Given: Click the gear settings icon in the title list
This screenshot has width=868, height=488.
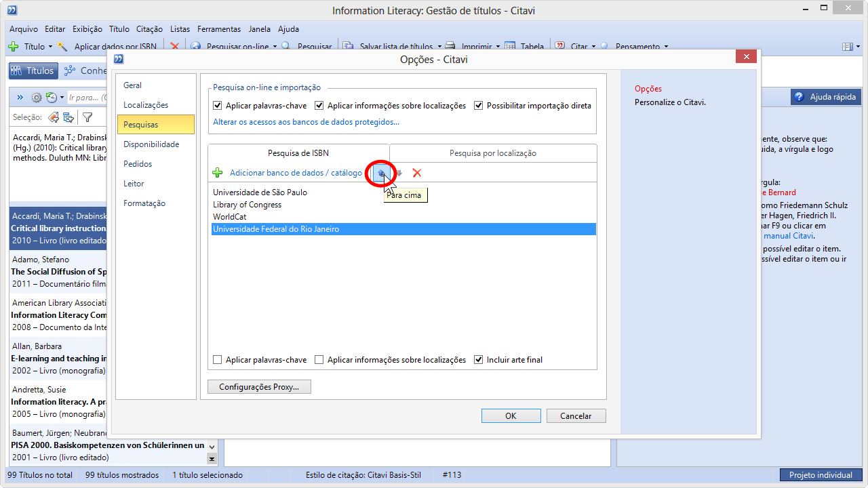Looking at the screenshot, I should click(37, 98).
